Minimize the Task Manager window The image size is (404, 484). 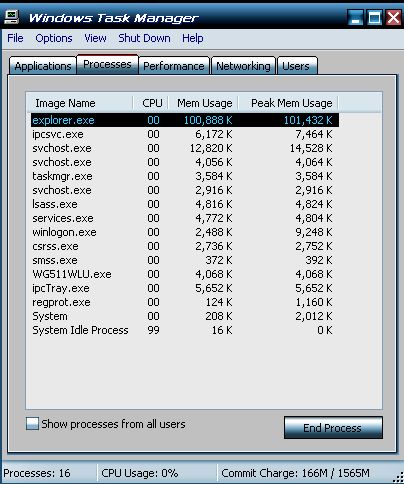[x=355, y=17]
